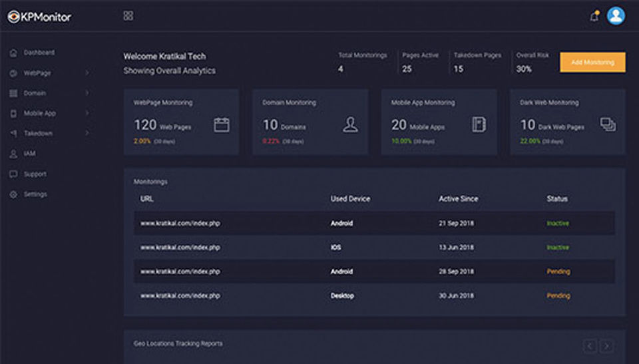Click Pending status for 28 Sep 2018 row
Image resolution: width=639 pixels, height=364 pixels.
pos(558,271)
